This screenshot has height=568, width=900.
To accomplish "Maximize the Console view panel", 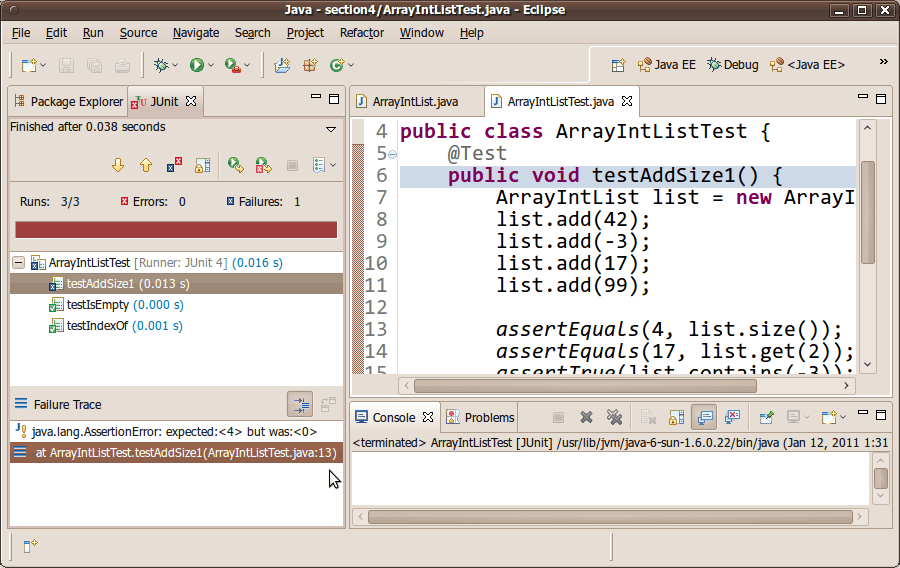I will click(881, 414).
